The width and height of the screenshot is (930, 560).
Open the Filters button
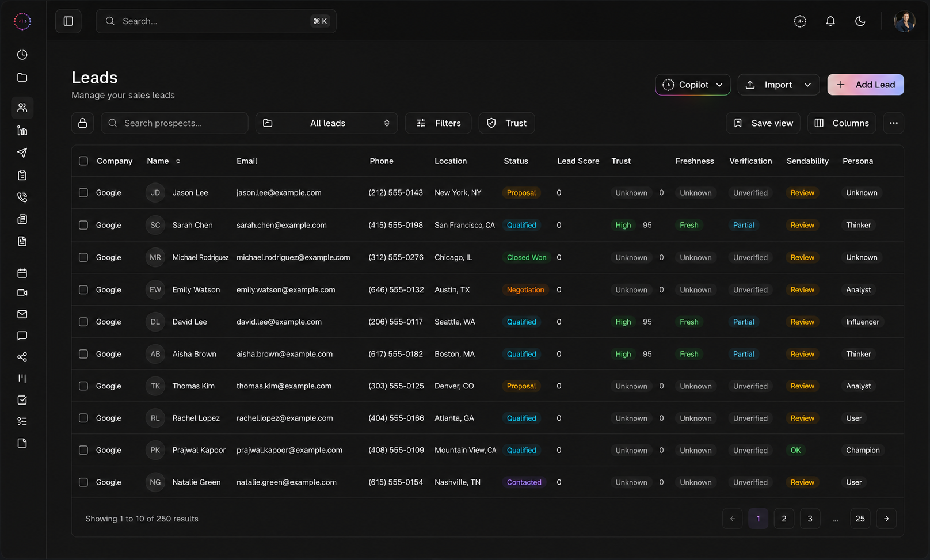click(x=438, y=123)
